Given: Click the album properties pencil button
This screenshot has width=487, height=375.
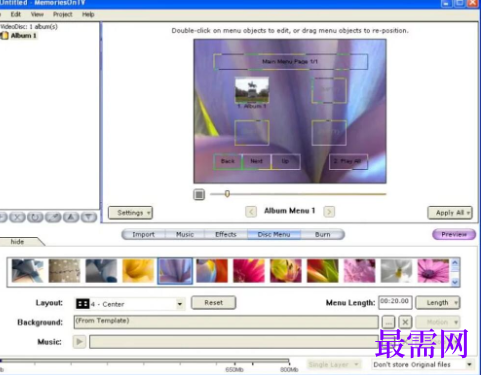Looking at the screenshot, I should click(53, 217).
